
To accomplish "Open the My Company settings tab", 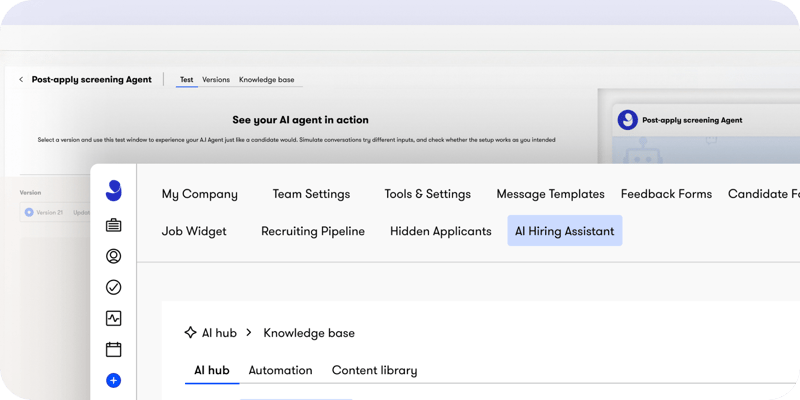I will [199, 194].
